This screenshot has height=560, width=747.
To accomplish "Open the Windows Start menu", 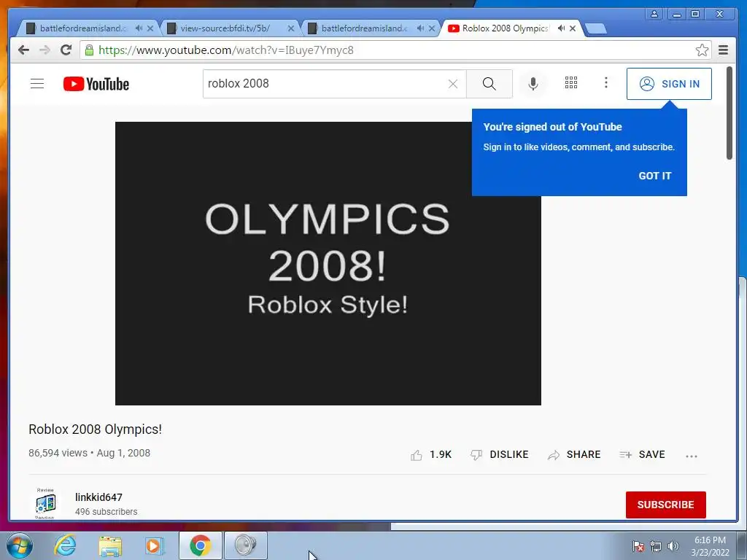I will [20, 545].
